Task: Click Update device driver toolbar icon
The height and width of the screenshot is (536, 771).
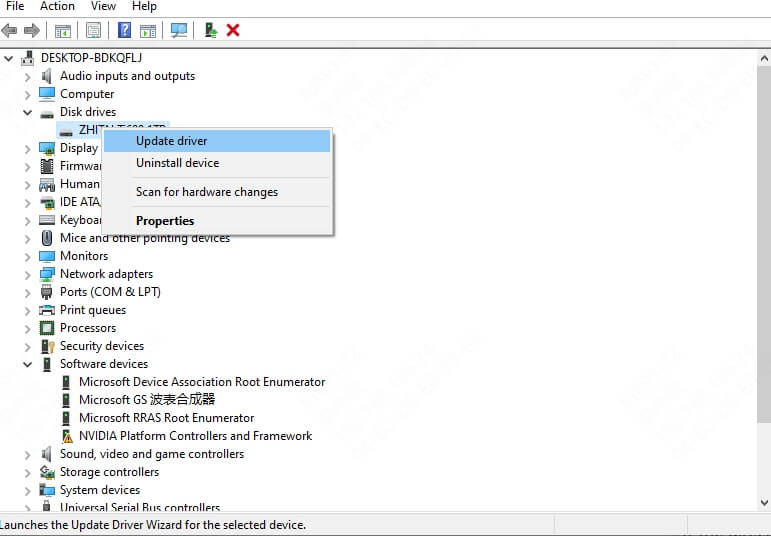Action: tap(211, 30)
